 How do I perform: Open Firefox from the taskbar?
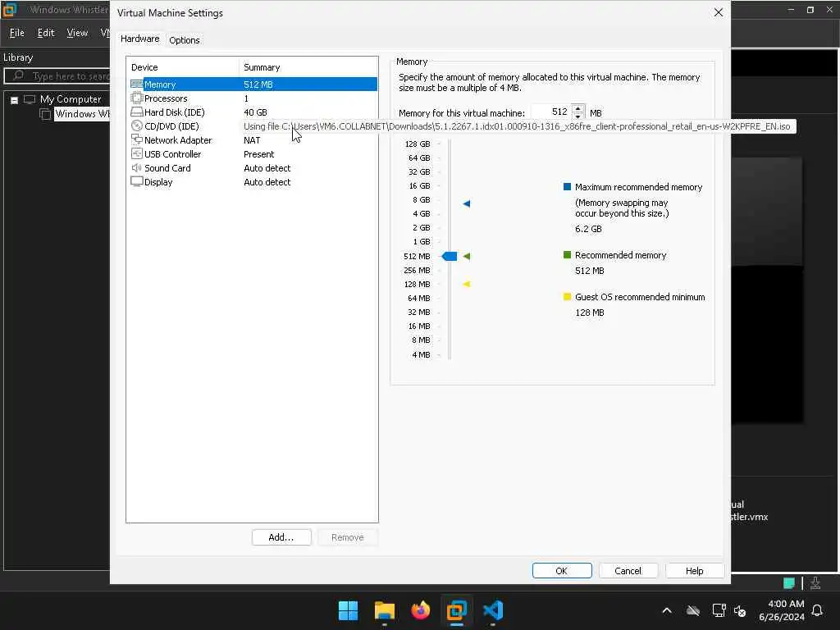421,610
